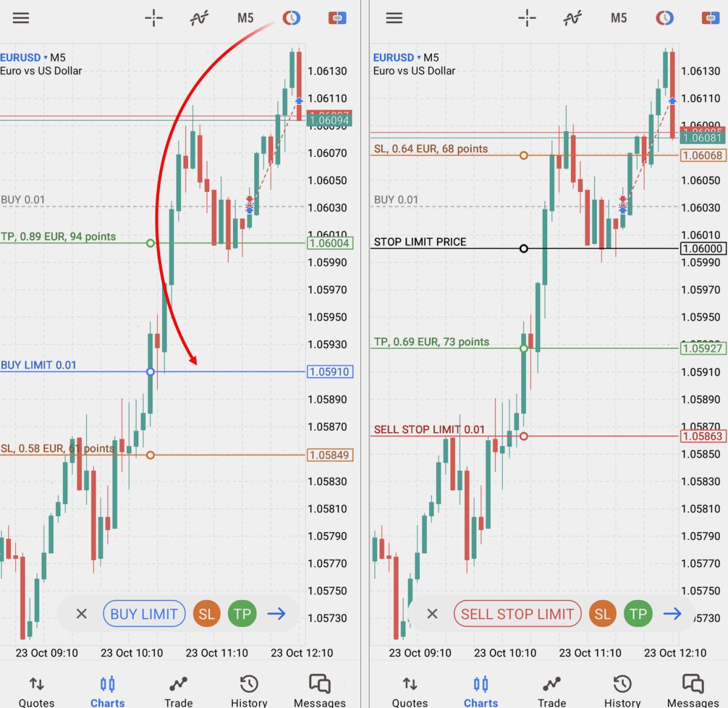728x708 pixels.
Task: Open the M5 timeframe selector in left chart
Action: pos(246,18)
